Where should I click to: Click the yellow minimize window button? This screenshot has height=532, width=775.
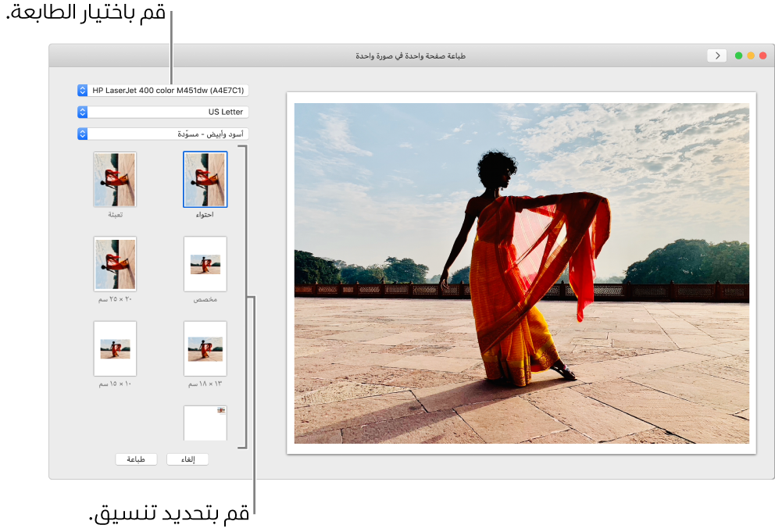coord(751,55)
